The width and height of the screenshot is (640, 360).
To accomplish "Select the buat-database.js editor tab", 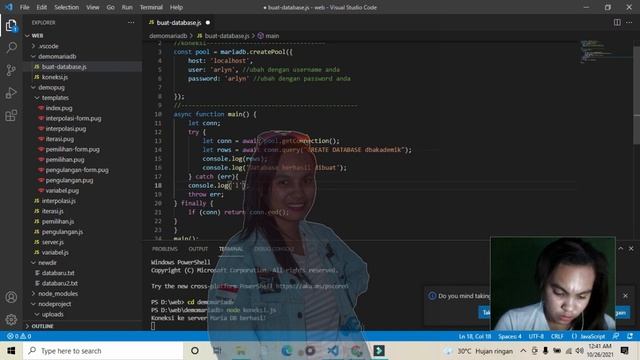I will (x=179, y=22).
